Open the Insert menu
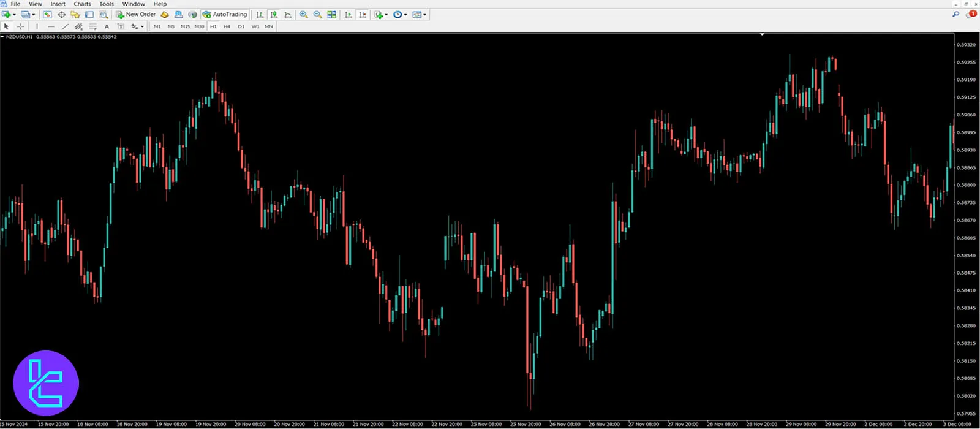980x429 pixels. (58, 4)
